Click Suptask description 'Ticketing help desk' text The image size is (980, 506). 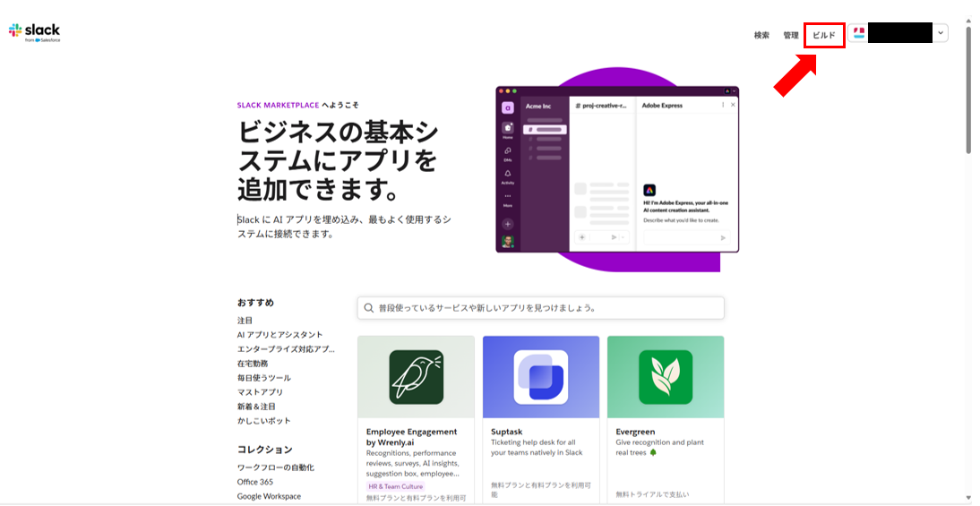(x=537, y=447)
